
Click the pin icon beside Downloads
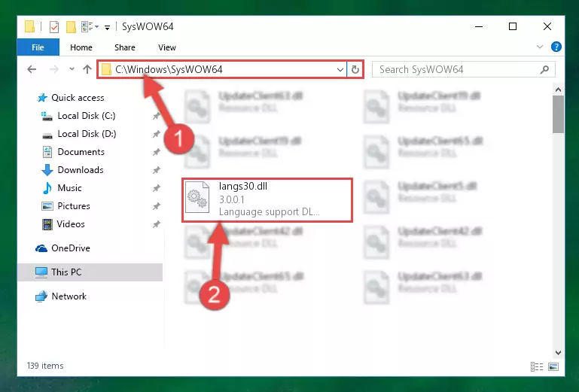tap(156, 170)
